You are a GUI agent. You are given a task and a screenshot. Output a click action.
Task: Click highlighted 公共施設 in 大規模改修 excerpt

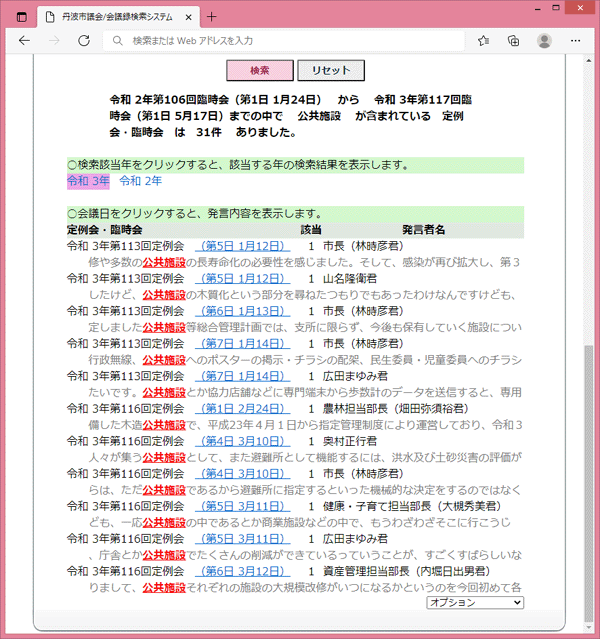coord(164,588)
